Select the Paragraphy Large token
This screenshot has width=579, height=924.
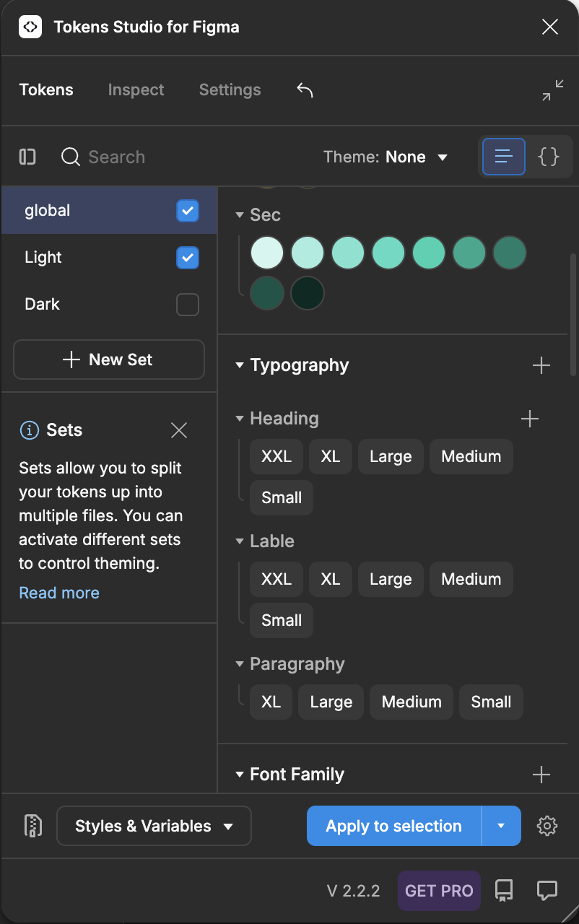331,702
